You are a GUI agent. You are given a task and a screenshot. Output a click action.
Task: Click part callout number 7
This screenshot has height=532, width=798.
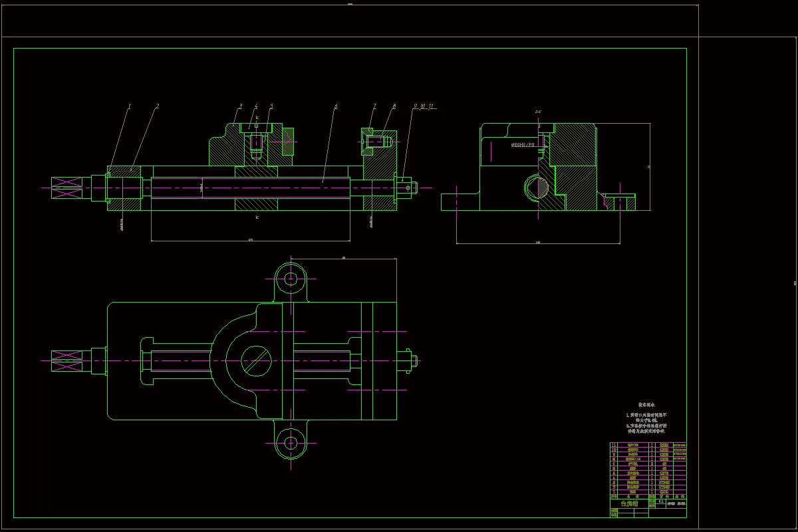pyautogui.click(x=374, y=106)
